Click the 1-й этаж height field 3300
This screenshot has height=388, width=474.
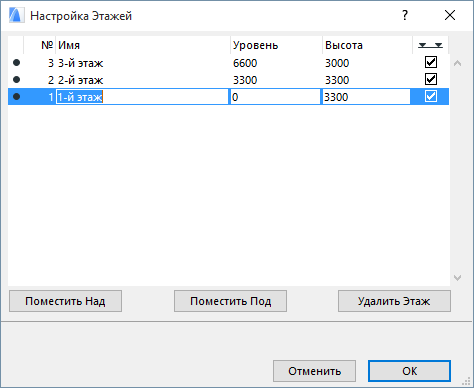coord(366,97)
